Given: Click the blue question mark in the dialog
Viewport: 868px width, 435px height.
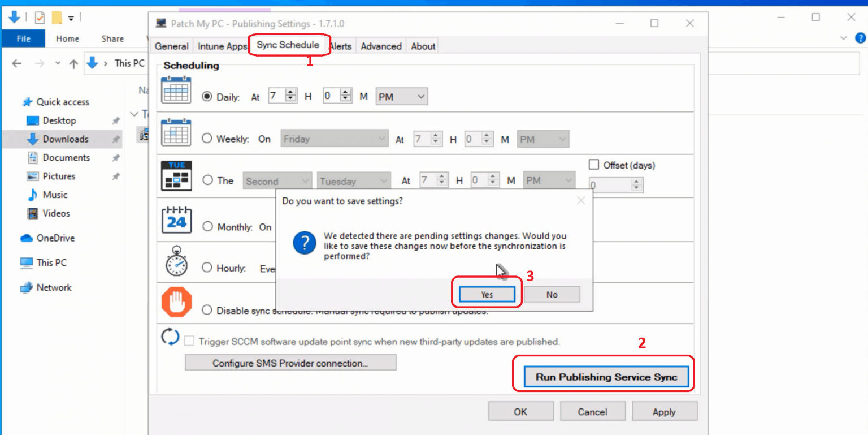Looking at the screenshot, I should point(304,243).
